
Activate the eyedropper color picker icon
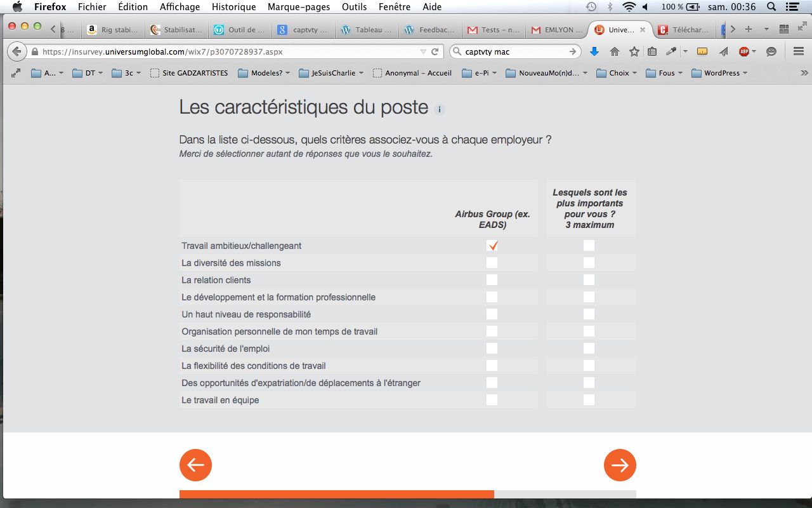(x=671, y=51)
